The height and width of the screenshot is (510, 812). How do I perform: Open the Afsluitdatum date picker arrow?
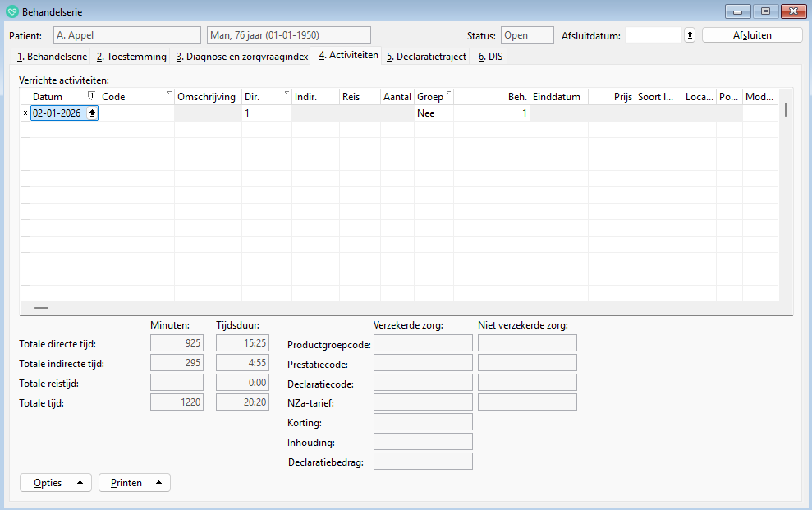coord(690,35)
